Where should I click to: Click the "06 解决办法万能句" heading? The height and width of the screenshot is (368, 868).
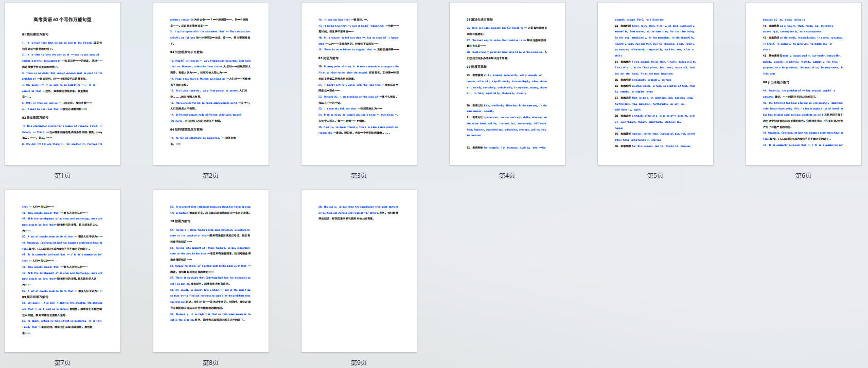[x=480, y=20]
